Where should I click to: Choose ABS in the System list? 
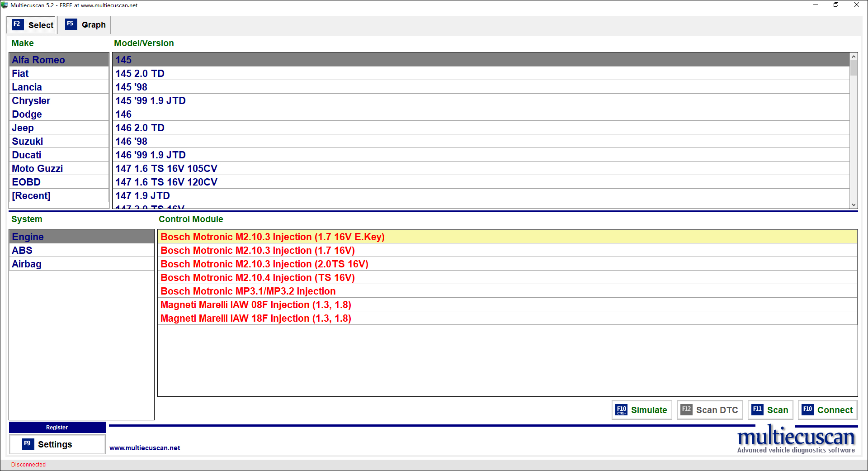[x=81, y=250]
